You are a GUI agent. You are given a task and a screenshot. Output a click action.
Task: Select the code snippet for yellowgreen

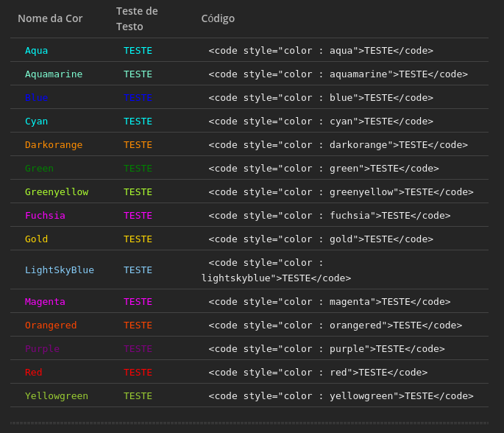point(341,396)
